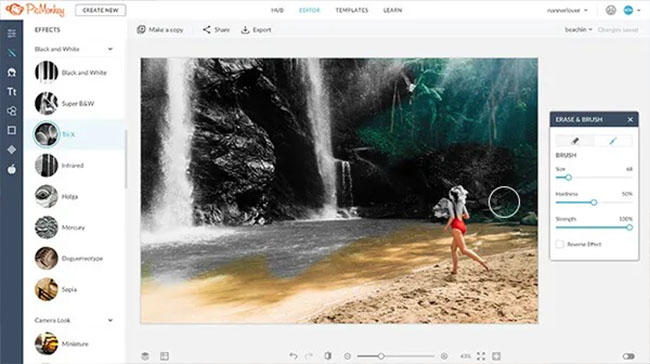Adjust the Hardness slider handle
This screenshot has height=364, width=650.
pos(594,202)
